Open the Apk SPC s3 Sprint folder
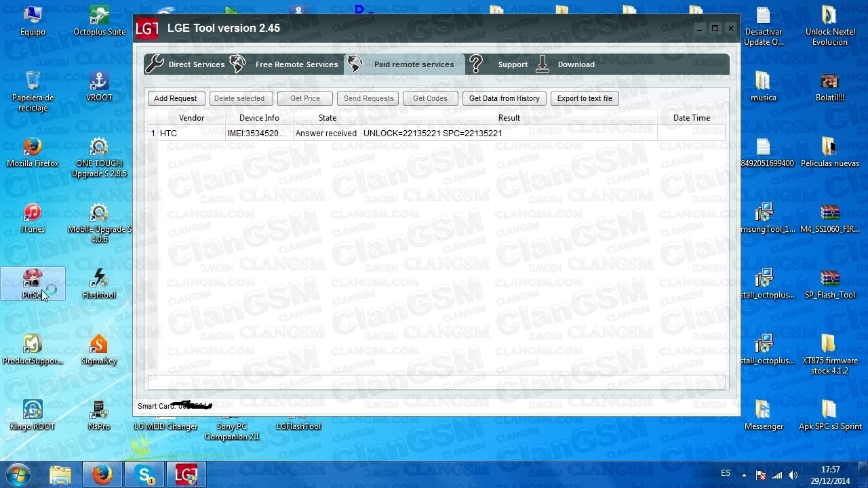The image size is (868, 488). coord(830,415)
